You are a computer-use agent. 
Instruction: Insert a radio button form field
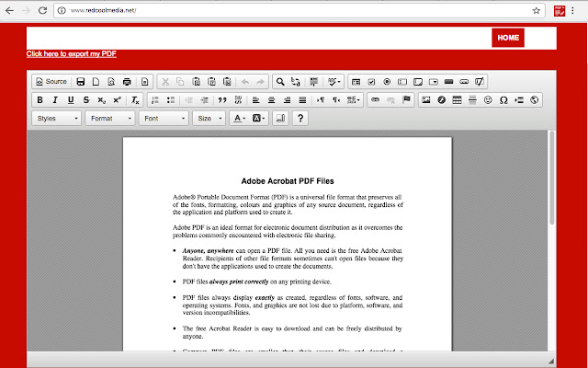pyautogui.click(x=387, y=82)
